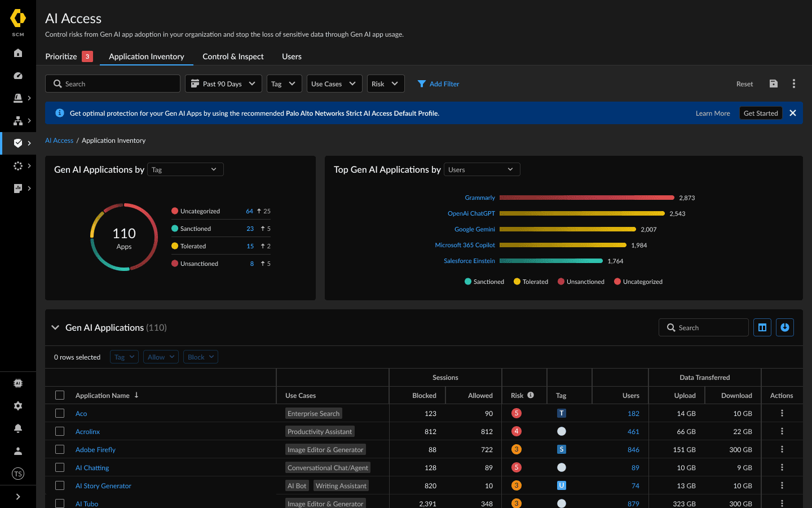Toggle the select-all header checkbox
Screen dimensions: 812x508
pyautogui.click(x=60, y=395)
